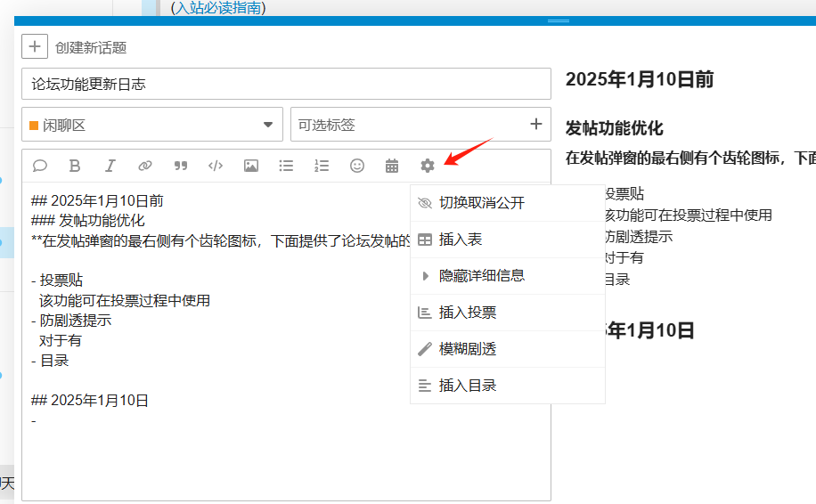Image resolution: width=816 pixels, height=504 pixels.
Task: Open the 闲聊区 category dropdown
Action: click(x=151, y=125)
